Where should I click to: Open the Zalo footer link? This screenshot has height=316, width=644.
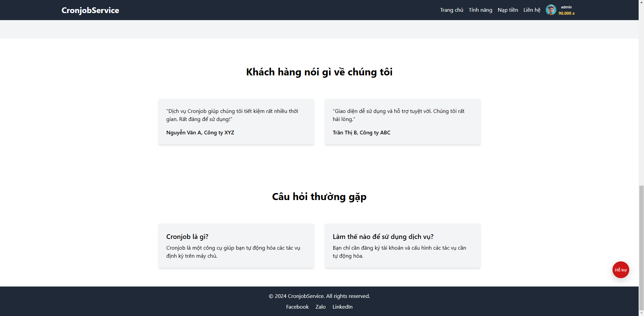(x=320, y=307)
